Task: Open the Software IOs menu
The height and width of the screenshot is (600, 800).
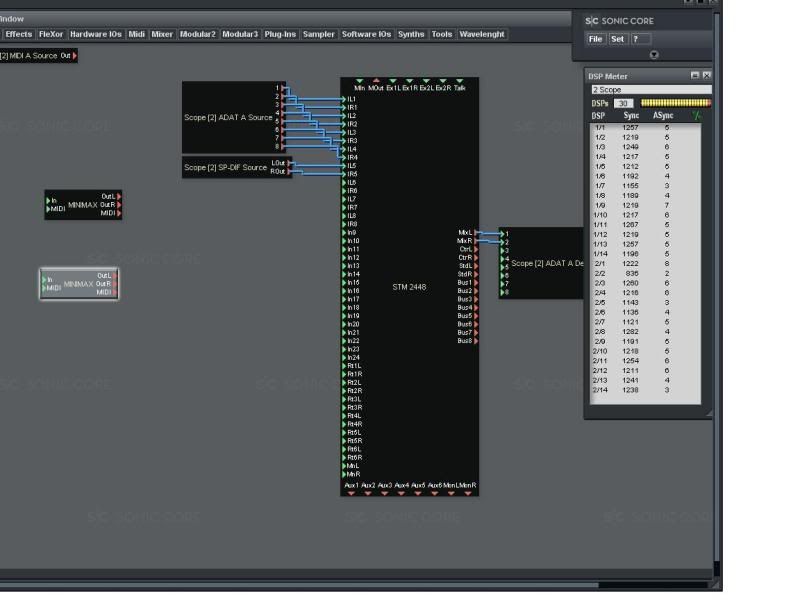Action: pyautogui.click(x=366, y=34)
